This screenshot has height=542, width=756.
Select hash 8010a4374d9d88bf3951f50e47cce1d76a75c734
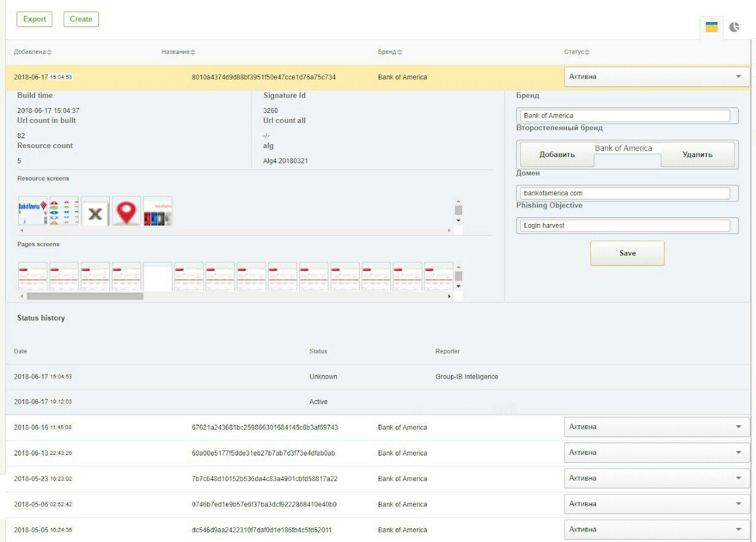click(x=264, y=77)
